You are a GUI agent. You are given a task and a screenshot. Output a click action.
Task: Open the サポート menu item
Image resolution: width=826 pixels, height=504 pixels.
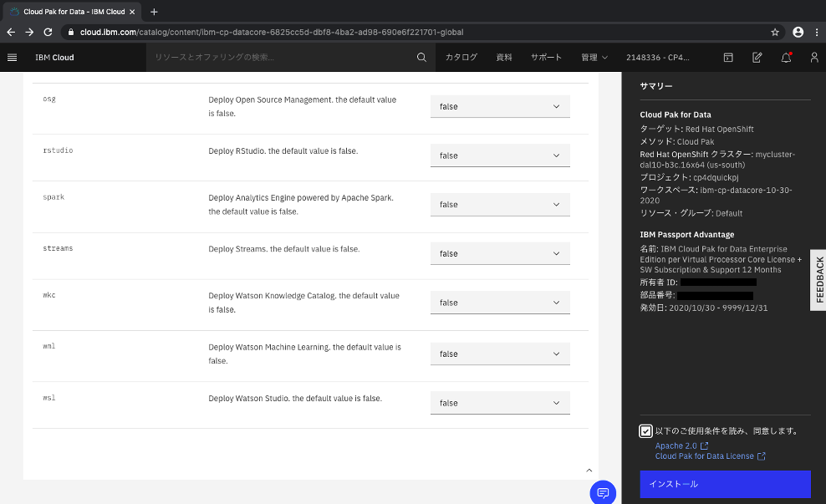point(546,58)
